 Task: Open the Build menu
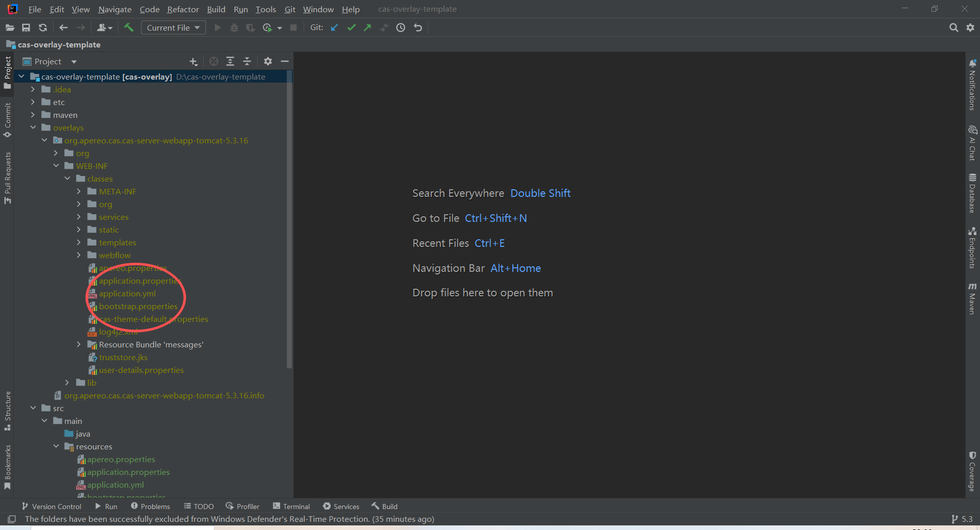tap(216, 9)
